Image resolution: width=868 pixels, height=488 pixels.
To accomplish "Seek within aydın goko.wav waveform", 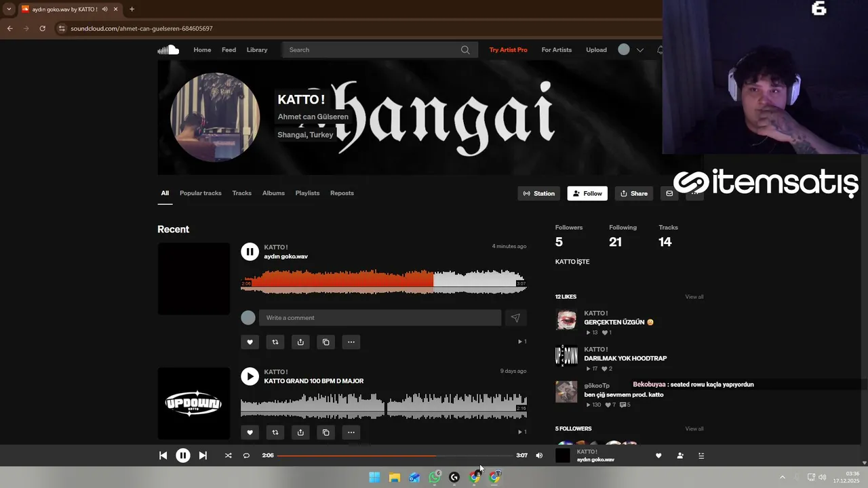I will click(383, 281).
